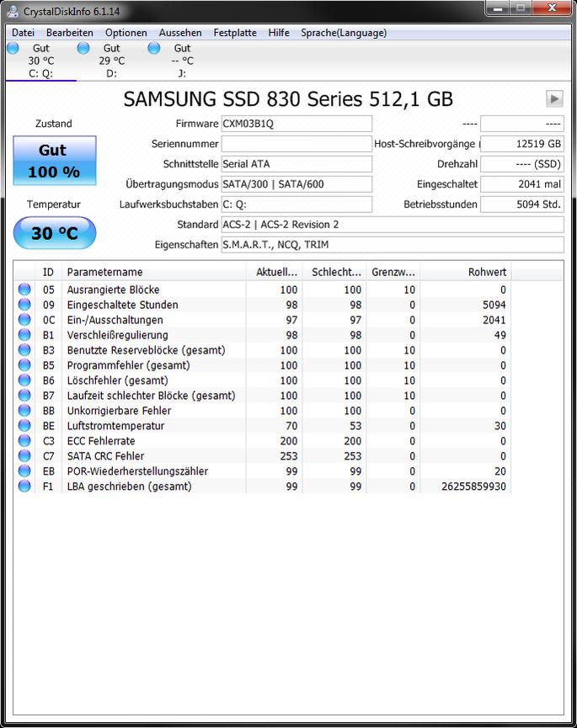Click status orb for Verschleißregulierung
This screenshot has height=728, width=577.
24,335
